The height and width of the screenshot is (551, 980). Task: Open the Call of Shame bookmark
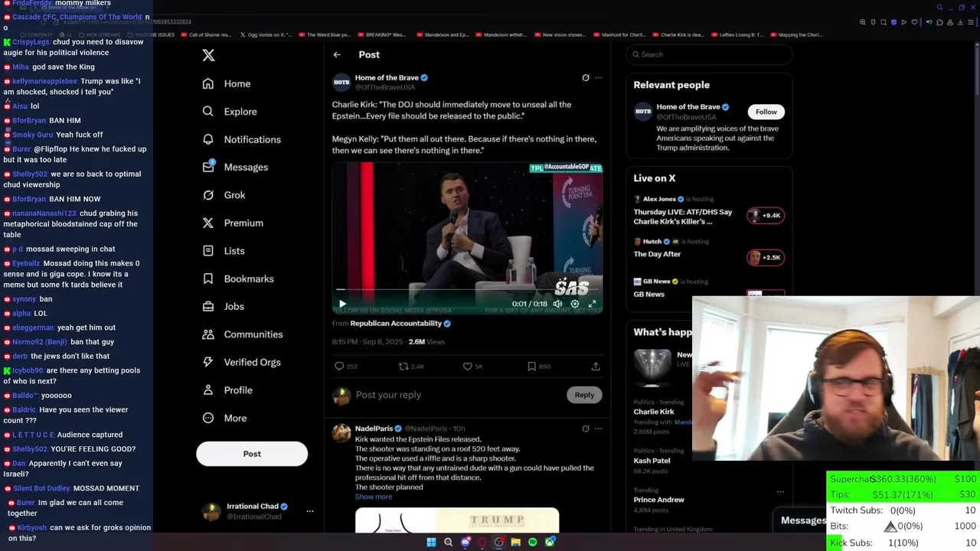[x=207, y=34]
